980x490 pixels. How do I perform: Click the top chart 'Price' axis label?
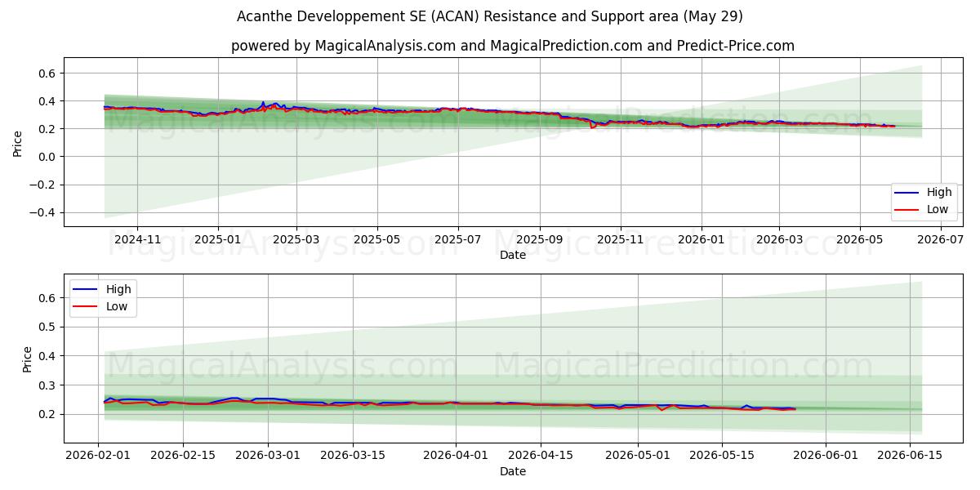18,142
